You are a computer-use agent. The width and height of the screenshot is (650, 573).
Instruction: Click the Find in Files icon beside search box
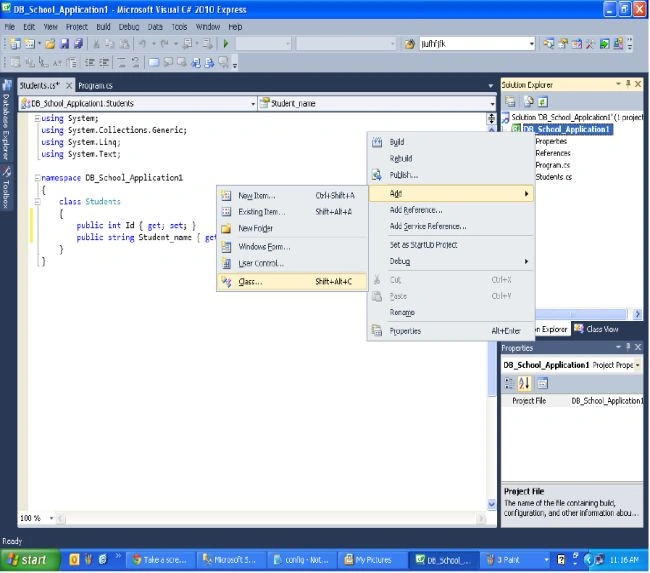410,44
